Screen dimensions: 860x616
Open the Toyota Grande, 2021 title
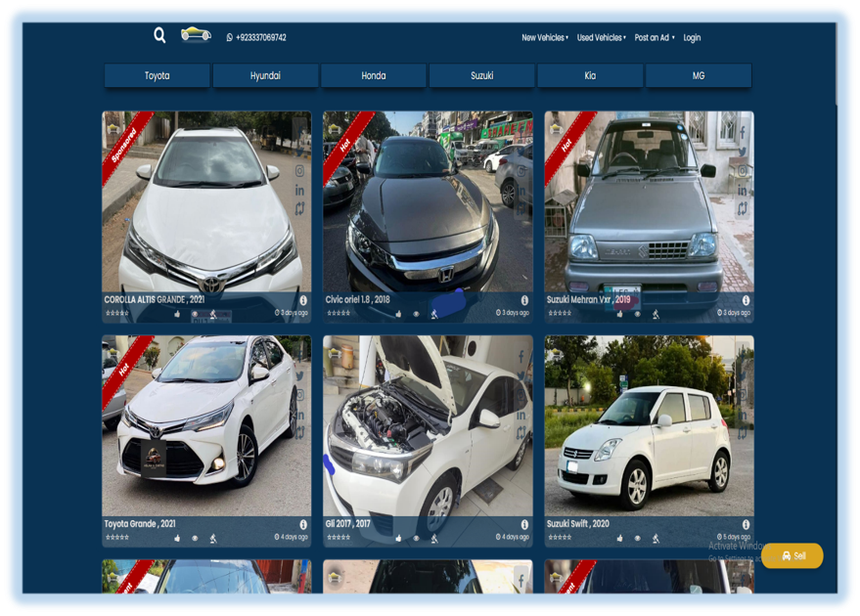140,524
